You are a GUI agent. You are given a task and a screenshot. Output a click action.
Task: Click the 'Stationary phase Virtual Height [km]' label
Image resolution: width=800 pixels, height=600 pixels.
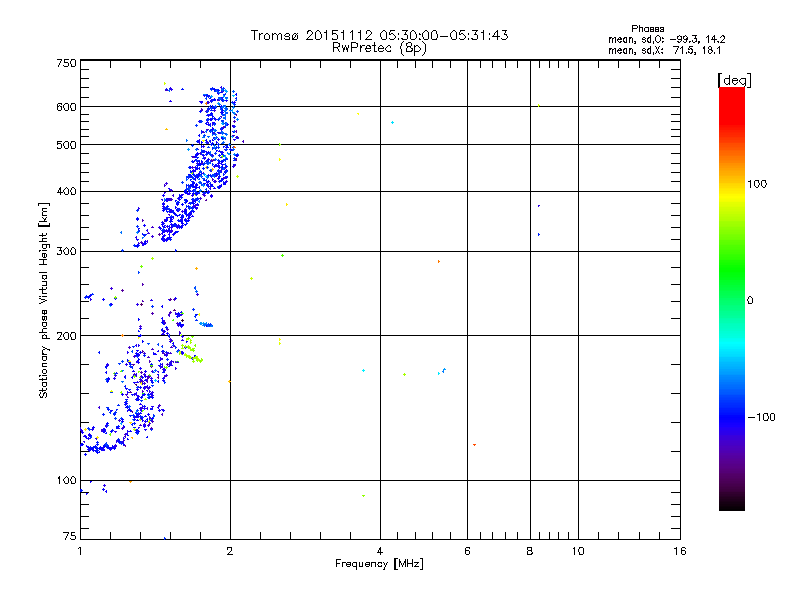44,301
